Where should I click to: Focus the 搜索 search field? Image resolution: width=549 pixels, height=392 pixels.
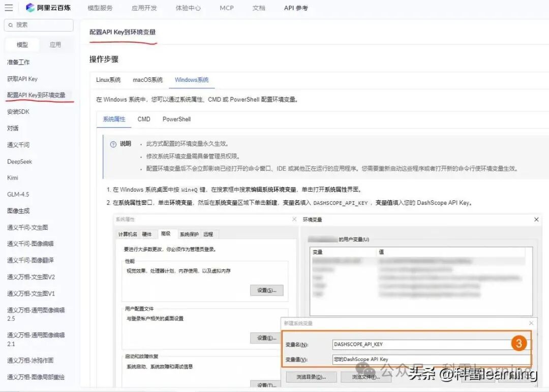pyautogui.click(x=39, y=25)
